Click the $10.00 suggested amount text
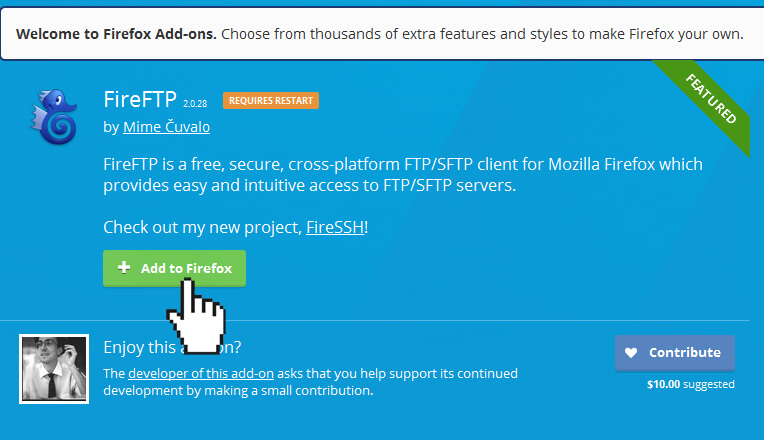 [x=690, y=383]
